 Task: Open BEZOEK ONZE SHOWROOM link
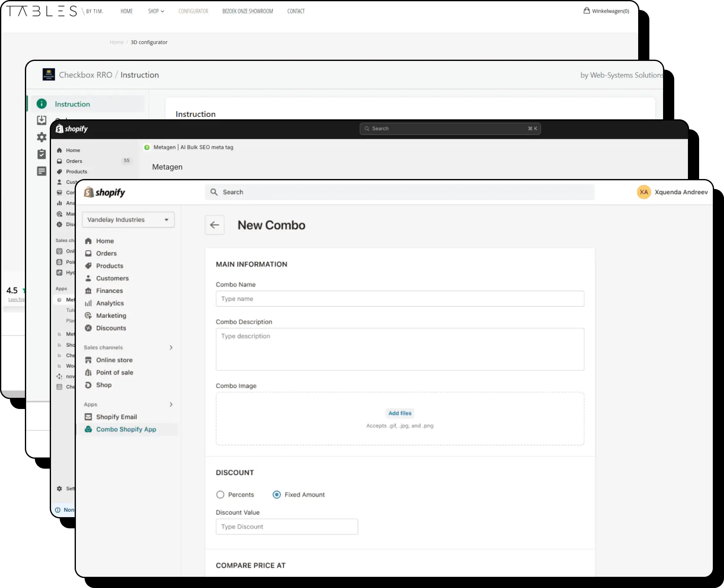[x=248, y=11]
